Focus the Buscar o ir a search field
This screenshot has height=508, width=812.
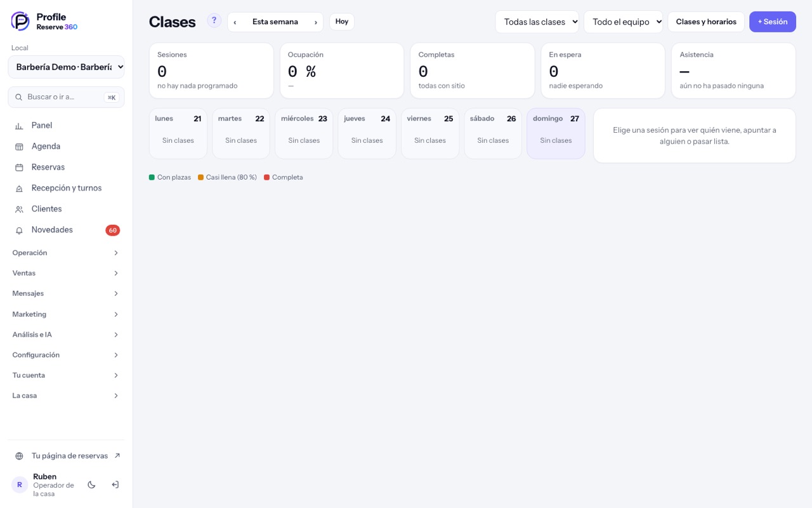coord(66,97)
